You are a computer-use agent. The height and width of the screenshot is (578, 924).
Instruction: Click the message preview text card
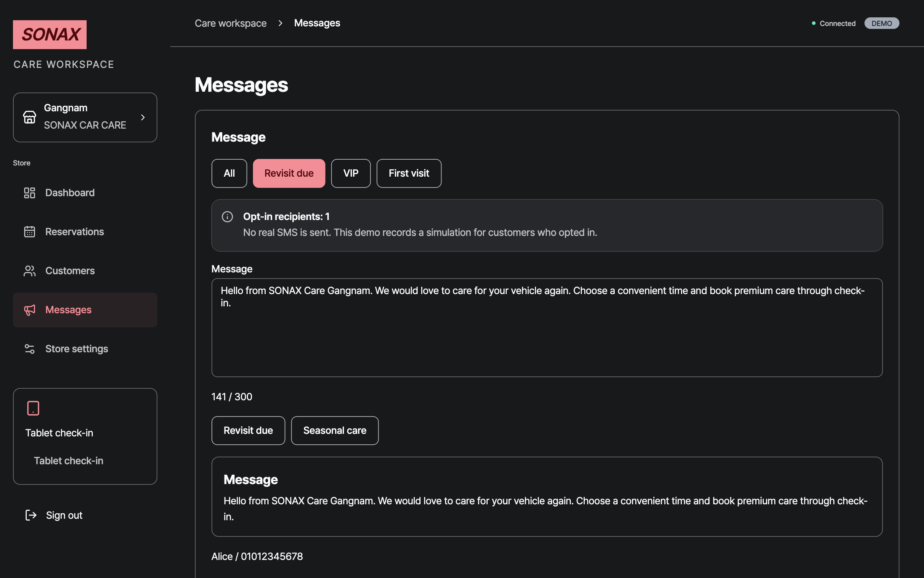pyautogui.click(x=547, y=497)
